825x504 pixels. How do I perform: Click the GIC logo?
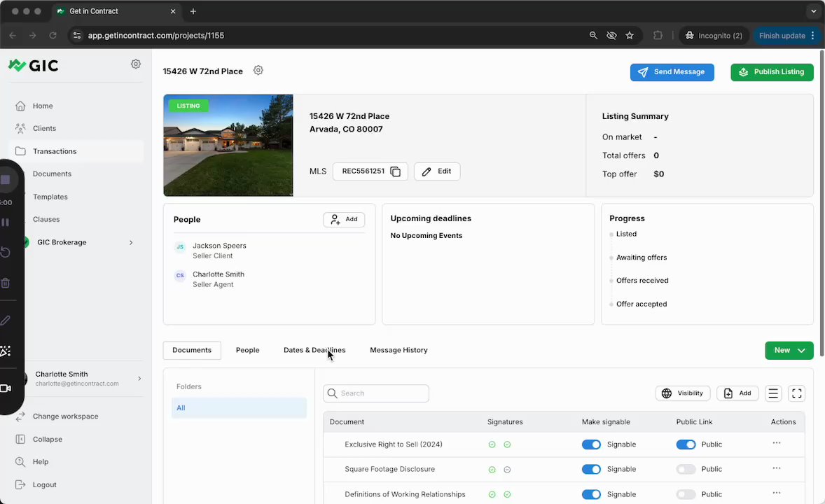(34, 65)
